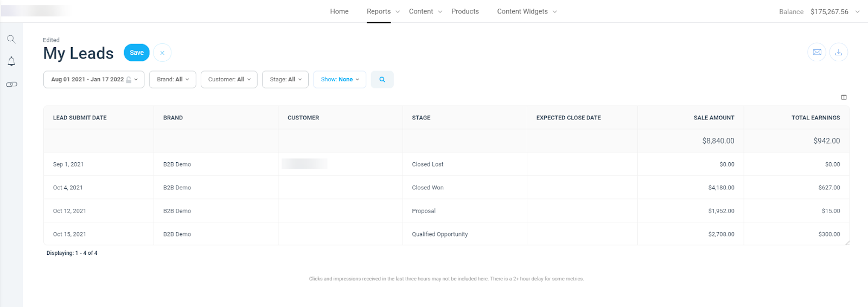Screen dimensions: 868x307
Task: Run filter search with magnifier button
Action: (382, 79)
